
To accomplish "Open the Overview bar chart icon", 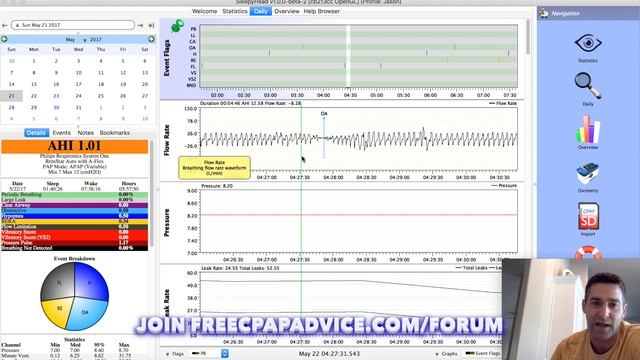I will click(x=588, y=129).
